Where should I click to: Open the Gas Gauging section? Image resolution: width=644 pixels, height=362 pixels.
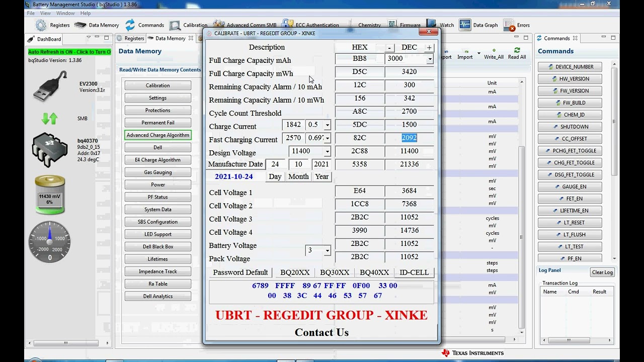[x=158, y=172]
